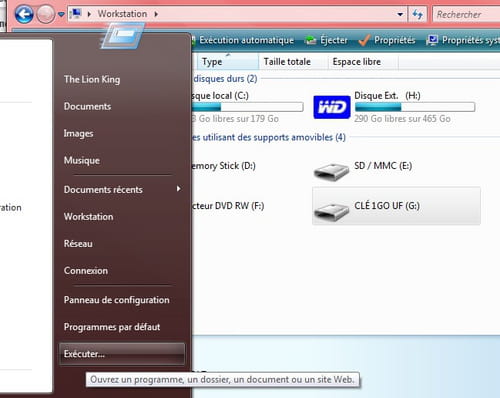500x398 pixels.
Task: Click The Lion King user folder link
Action: click(92, 79)
